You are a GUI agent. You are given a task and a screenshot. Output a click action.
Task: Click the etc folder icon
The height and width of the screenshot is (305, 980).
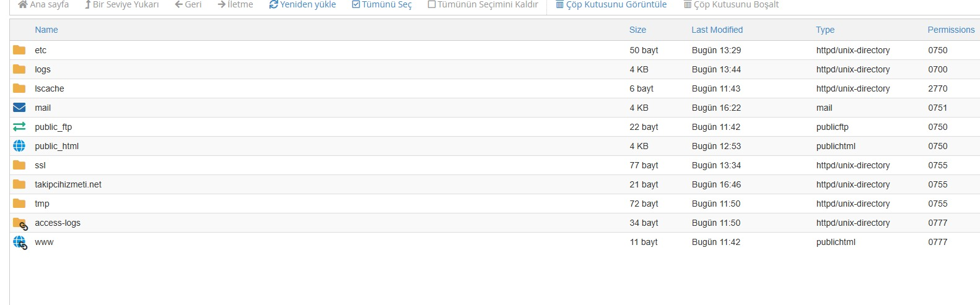click(19, 50)
